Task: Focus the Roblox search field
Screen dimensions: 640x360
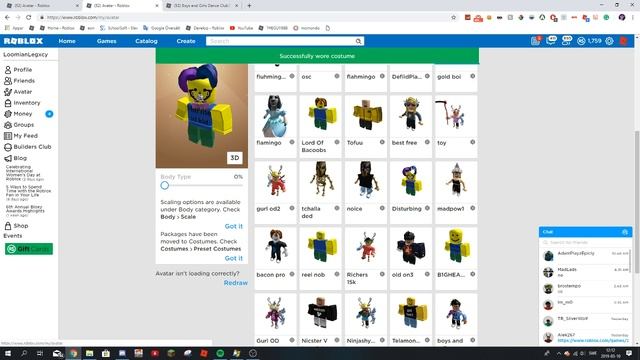Action: [280, 41]
